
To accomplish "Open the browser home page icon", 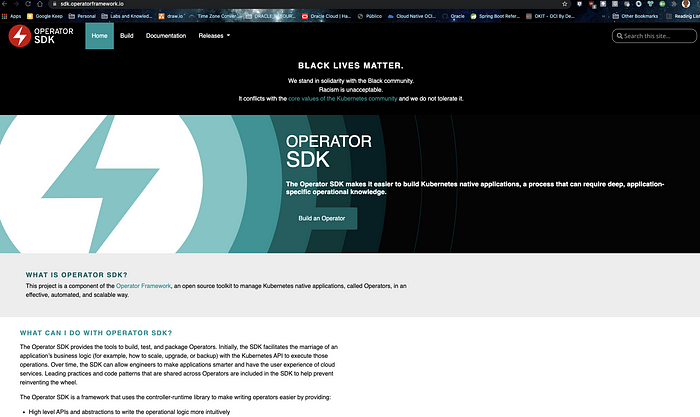I will [x=40, y=4].
